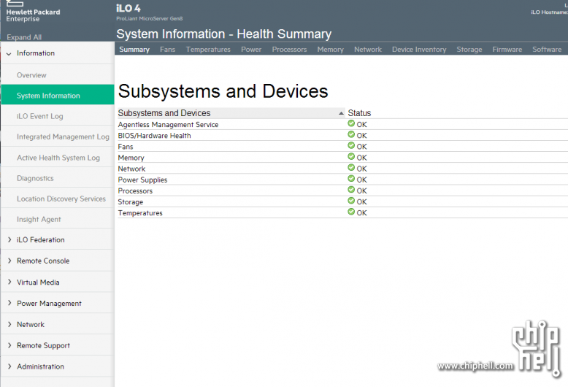The image size is (568, 392).
Task: Open the top Temperatures tab
Action: coord(208,50)
